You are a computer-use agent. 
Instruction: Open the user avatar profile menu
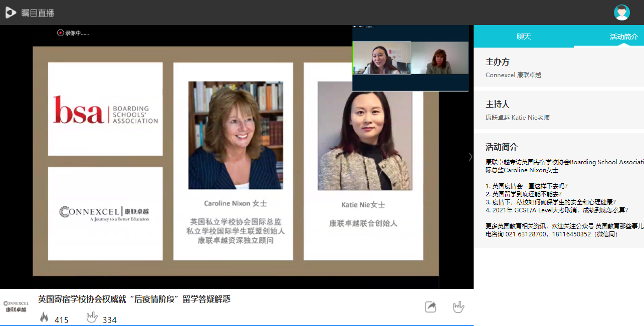tap(621, 13)
